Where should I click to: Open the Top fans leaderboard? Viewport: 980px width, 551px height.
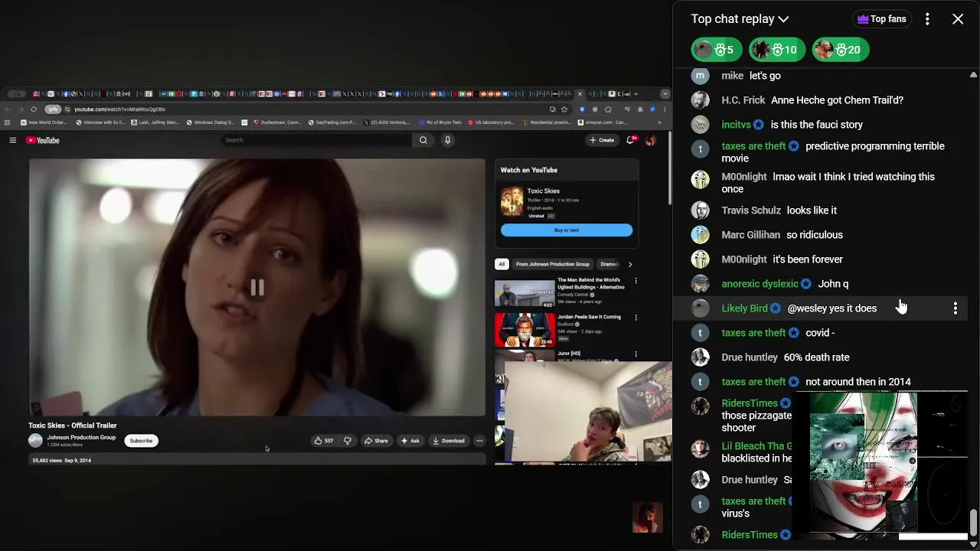pyautogui.click(x=880, y=19)
